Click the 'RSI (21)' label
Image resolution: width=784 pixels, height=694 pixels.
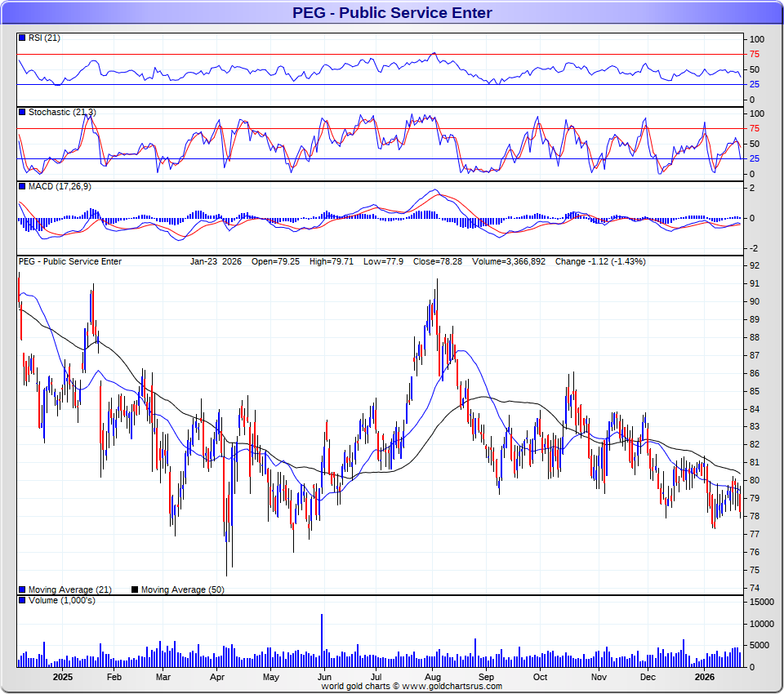click(x=44, y=38)
